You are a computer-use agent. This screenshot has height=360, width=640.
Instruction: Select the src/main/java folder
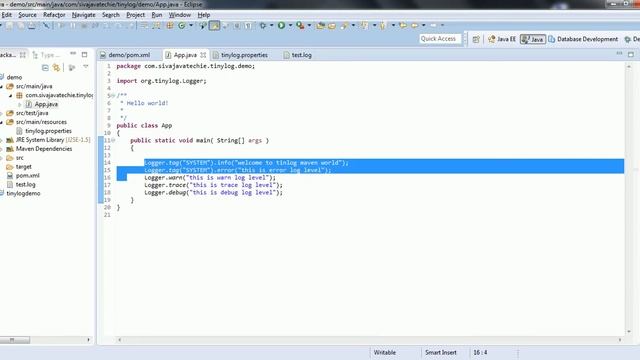[33, 86]
